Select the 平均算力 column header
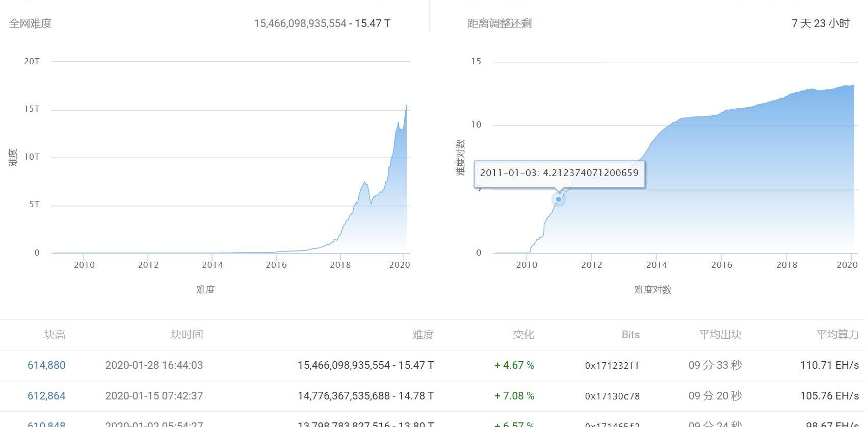The image size is (868, 427). click(837, 335)
